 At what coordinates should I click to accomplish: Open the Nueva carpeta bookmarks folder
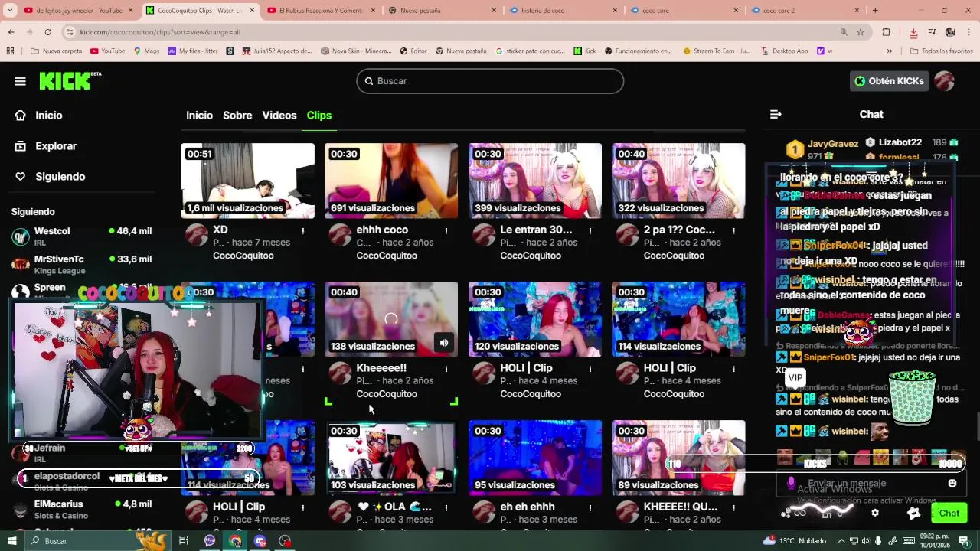pyautogui.click(x=56, y=51)
